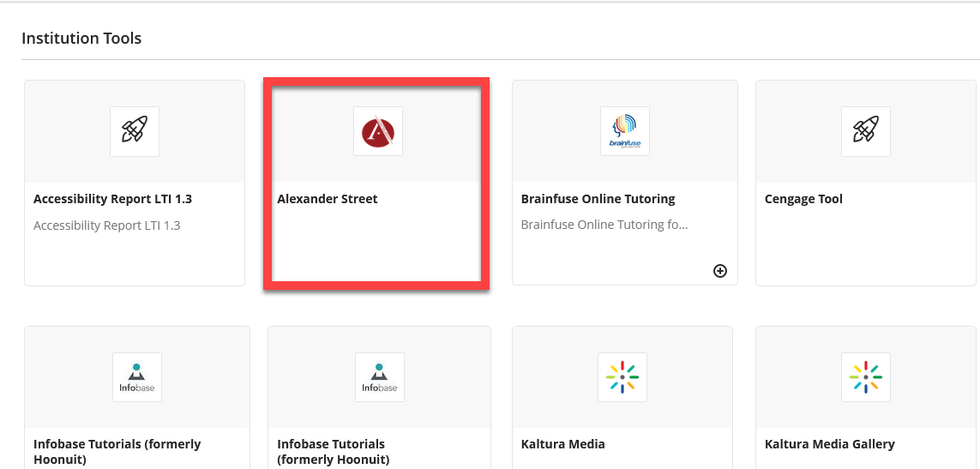Click Brainfuse Online Tutoring fo... description text
980x469 pixels.
(x=604, y=225)
